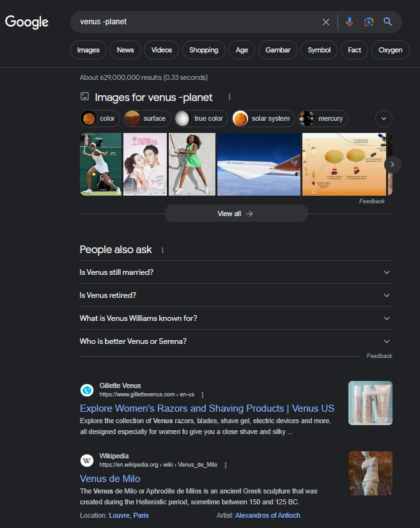Filter images by color chip
Screen dimensions: 420x528
(x=100, y=118)
